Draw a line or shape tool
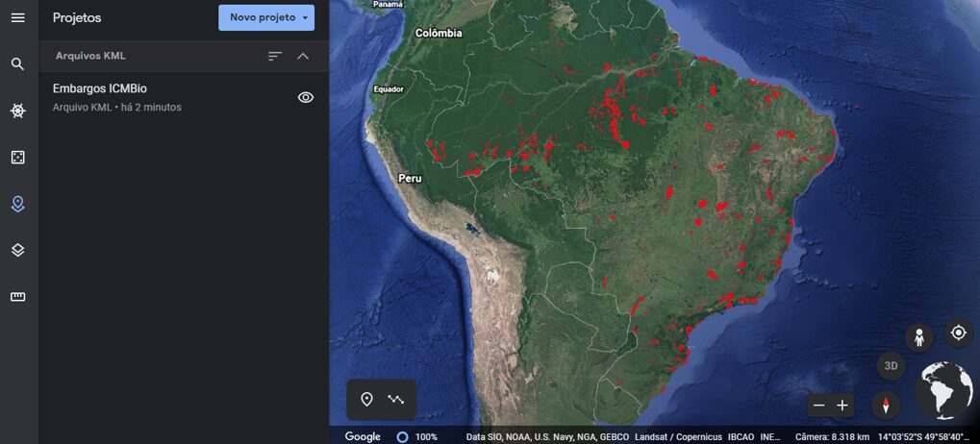Image resolution: width=980 pixels, height=444 pixels. click(396, 400)
